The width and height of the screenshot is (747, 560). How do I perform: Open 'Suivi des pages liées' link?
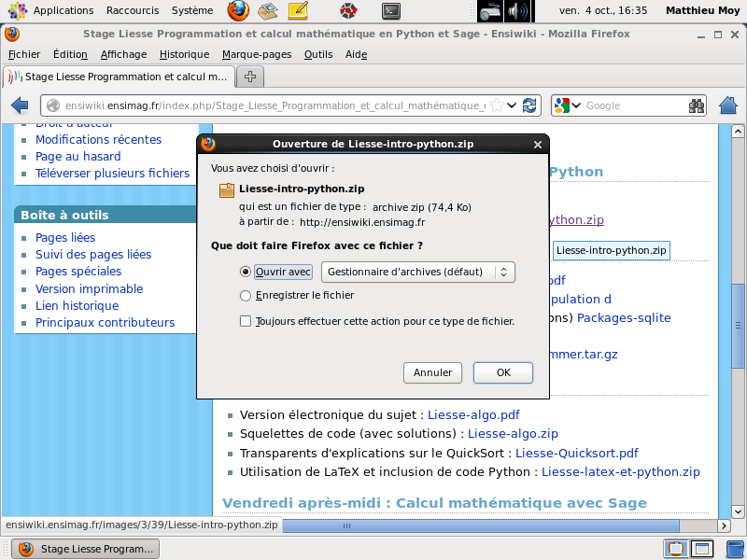tap(93, 254)
